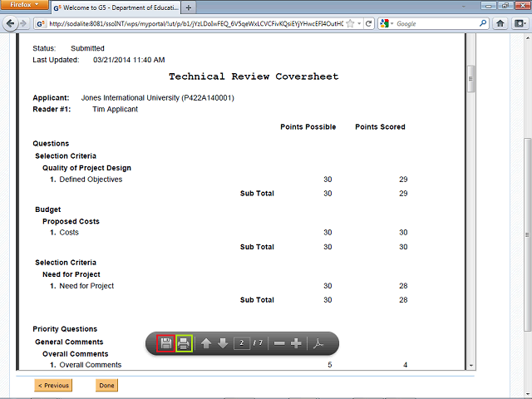The width and height of the screenshot is (532, 399).
Task: Open the search engine selector dropdown
Action: [x=387, y=23]
